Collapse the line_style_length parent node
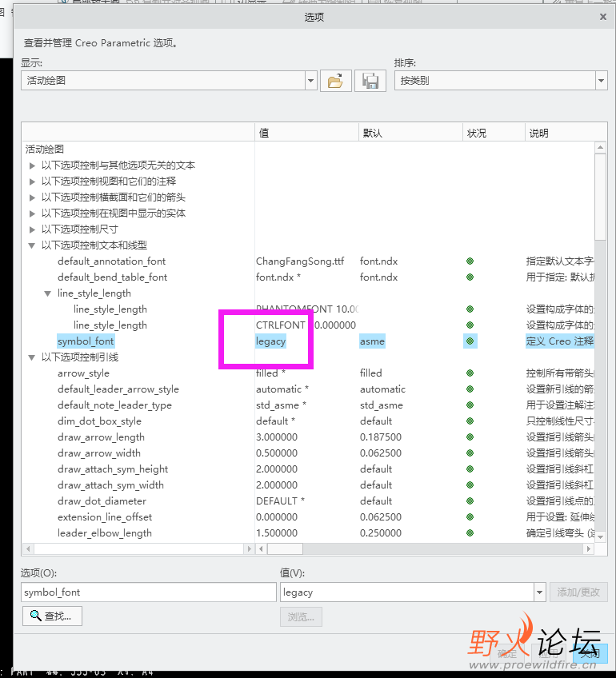Screen dimensions: 616x678 tap(47, 293)
